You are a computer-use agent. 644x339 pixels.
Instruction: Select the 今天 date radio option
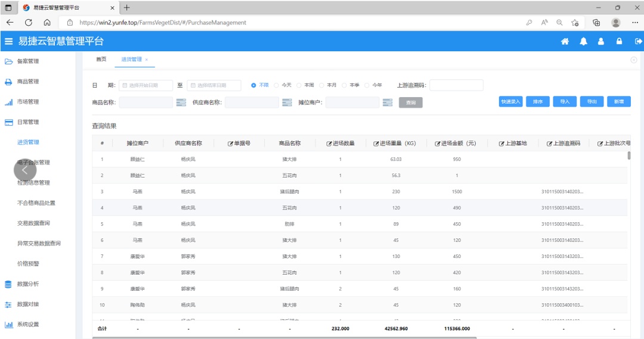276,85
